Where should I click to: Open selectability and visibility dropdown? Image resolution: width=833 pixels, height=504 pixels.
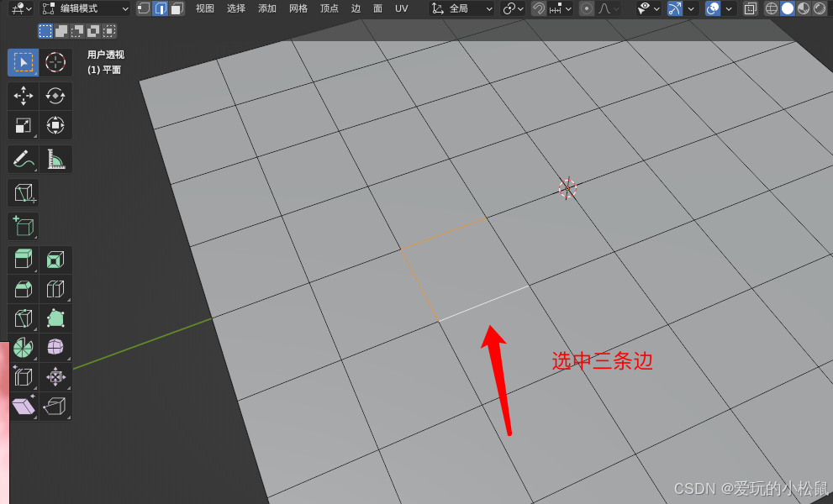click(x=649, y=8)
